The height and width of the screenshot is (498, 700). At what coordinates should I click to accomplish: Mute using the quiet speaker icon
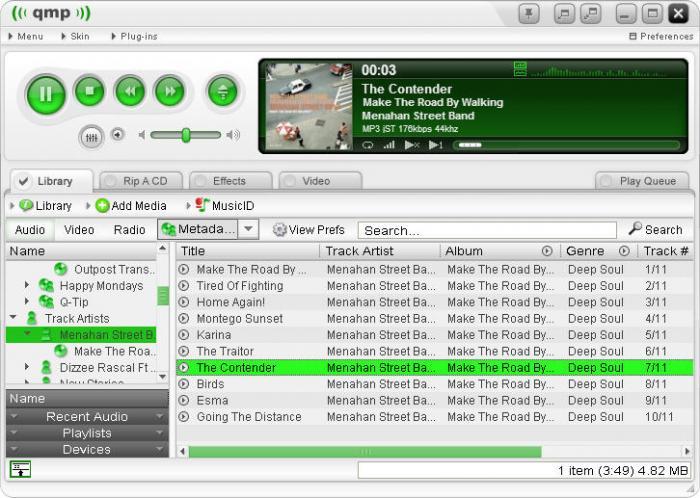(x=142, y=134)
